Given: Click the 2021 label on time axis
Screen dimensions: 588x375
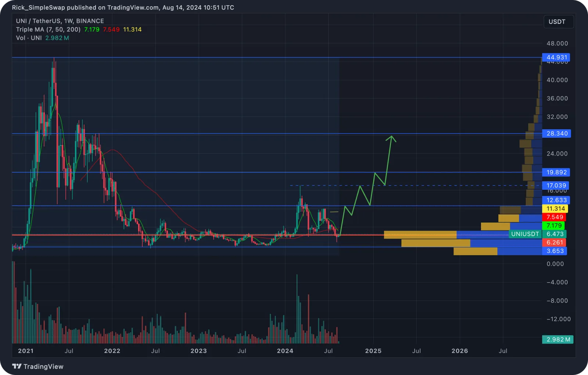Looking at the screenshot, I should pyautogui.click(x=26, y=351).
